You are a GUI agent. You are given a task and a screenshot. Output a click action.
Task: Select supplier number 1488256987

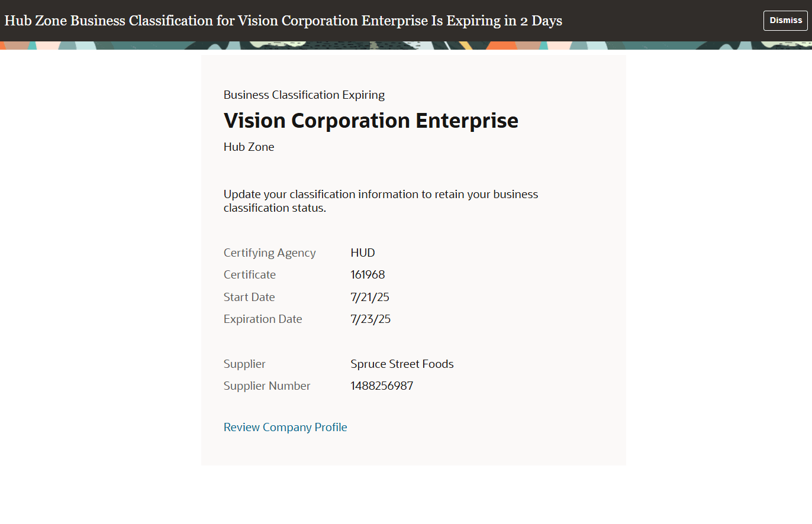point(382,386)
